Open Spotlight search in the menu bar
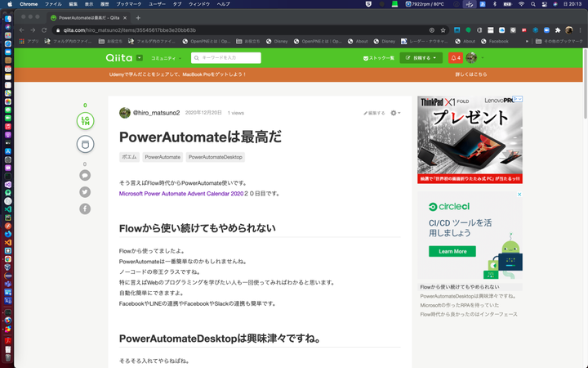The image size is (588, 368). tap(532, 4)
